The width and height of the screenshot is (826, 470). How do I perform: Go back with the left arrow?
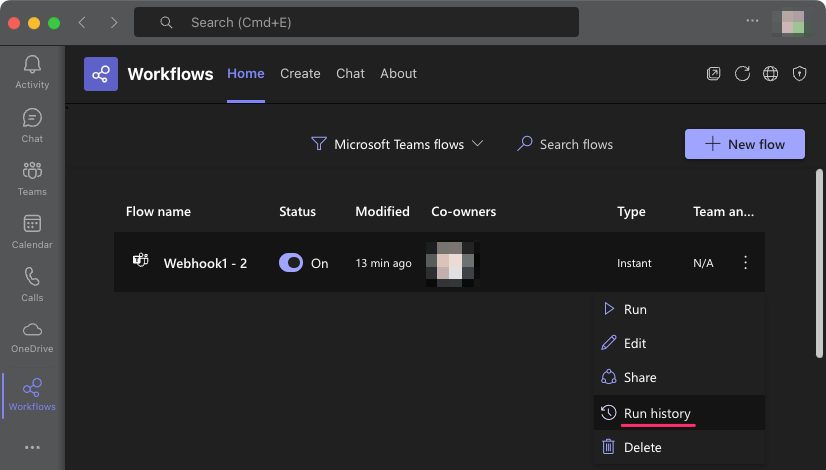(82, 22)
